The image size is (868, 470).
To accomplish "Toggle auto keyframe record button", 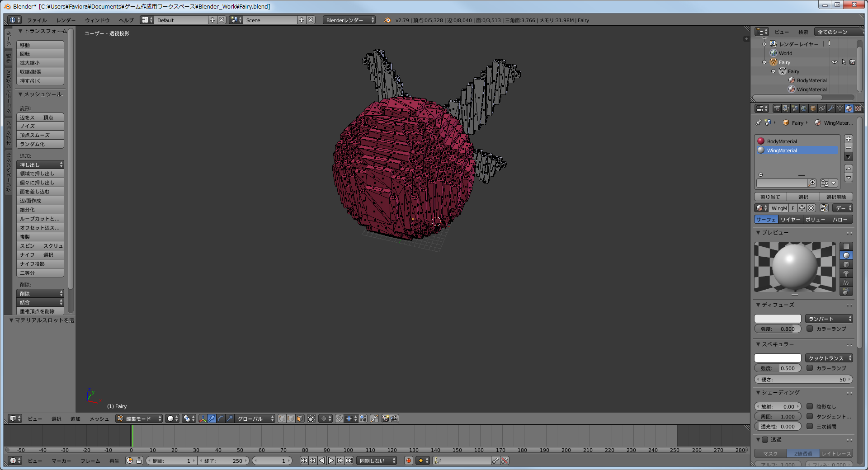I will [409, 461].
